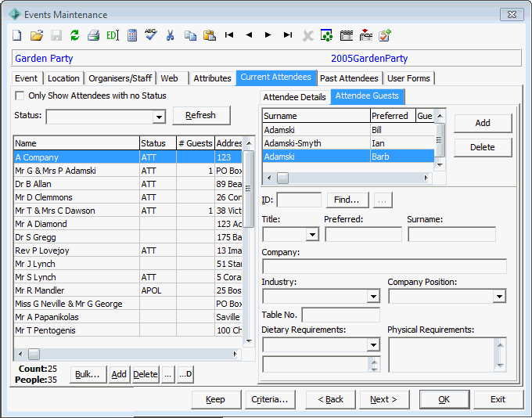Open the calculator icon
This screenshot has width=532, height=418.
coord(132,35)
